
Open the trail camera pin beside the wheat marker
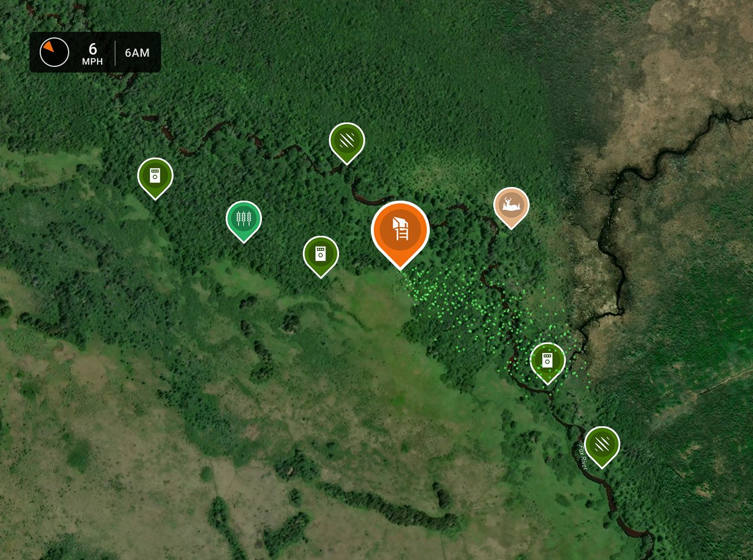coord(321,253)
